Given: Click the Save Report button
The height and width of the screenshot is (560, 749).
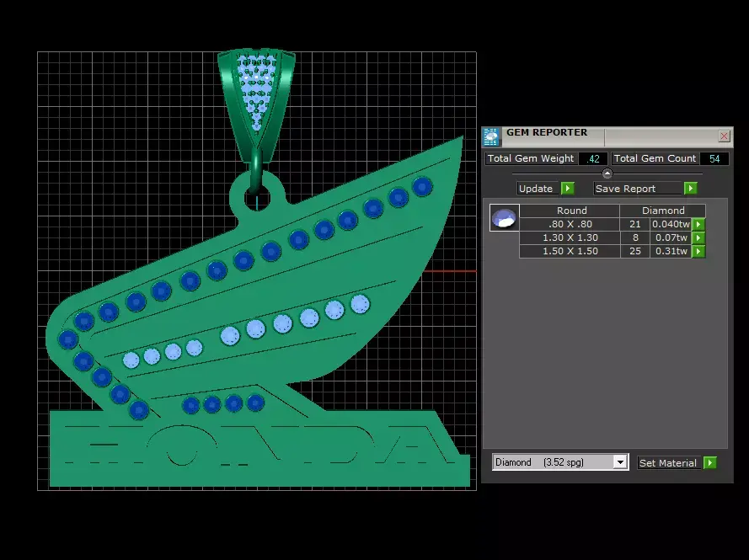Looking at the screenshot, I should 638,189.
